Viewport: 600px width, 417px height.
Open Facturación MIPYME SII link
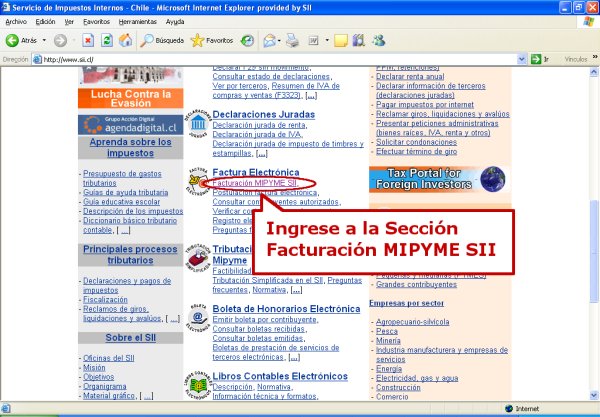click(x=254, y=183)
